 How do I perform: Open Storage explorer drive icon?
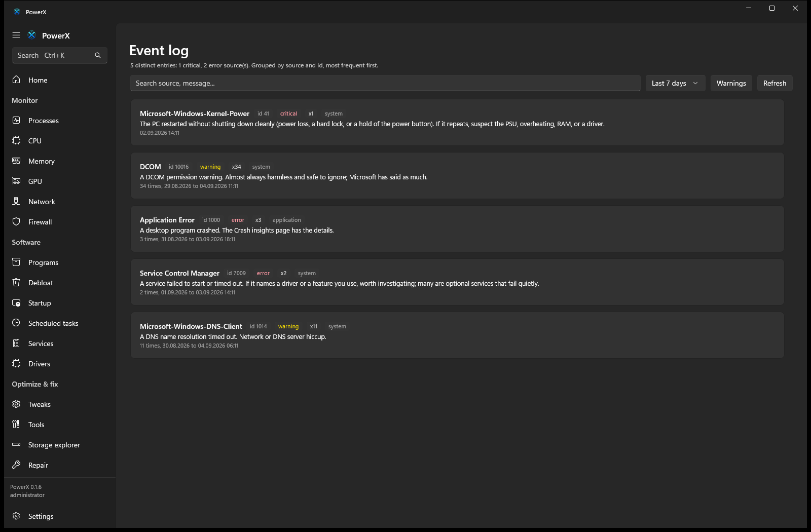click(16, 444)
